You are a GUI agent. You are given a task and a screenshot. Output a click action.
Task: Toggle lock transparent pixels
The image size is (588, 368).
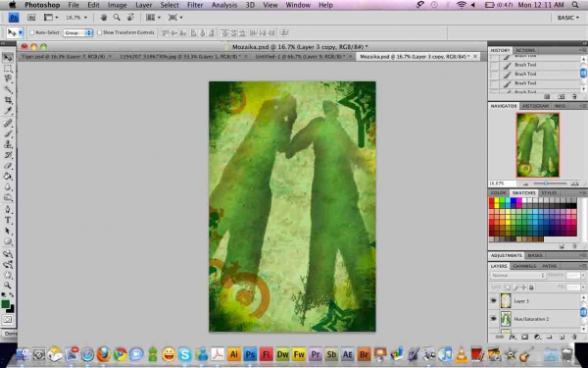(x=507, y=288)
